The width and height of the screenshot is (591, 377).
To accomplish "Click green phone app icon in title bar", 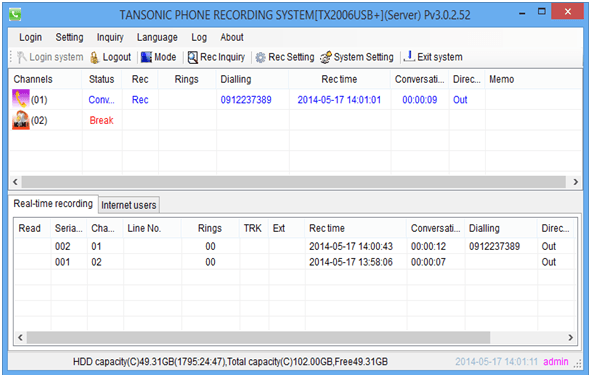I will (15, 15).
